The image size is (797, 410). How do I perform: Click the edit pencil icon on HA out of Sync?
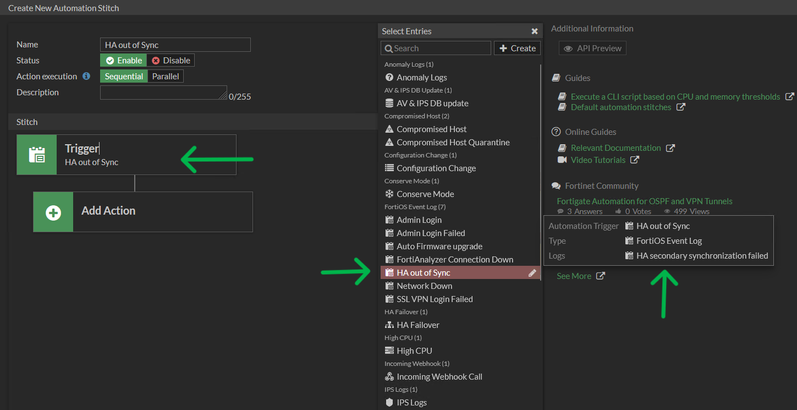point(532,273)
